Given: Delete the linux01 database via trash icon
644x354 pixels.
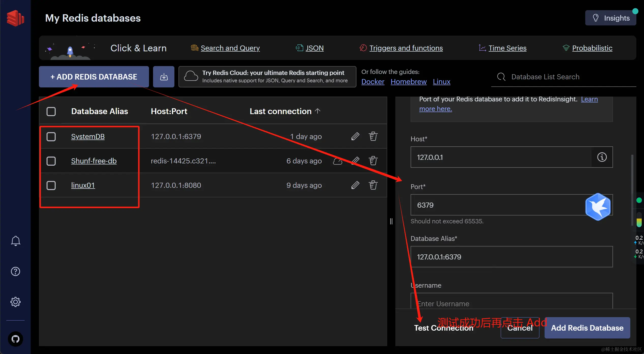Looking at the screenshot, I should pyautogui.click(x=373, y=185).
